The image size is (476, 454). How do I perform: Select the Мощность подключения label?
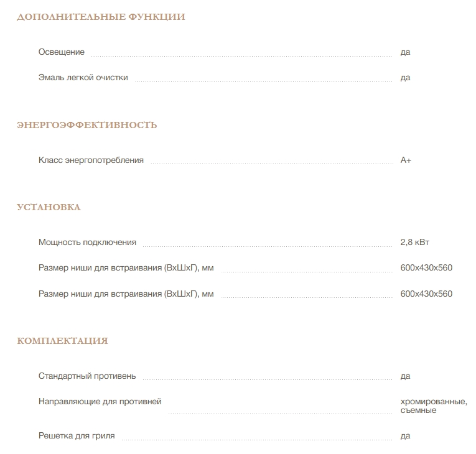click(x=87, y=243)
